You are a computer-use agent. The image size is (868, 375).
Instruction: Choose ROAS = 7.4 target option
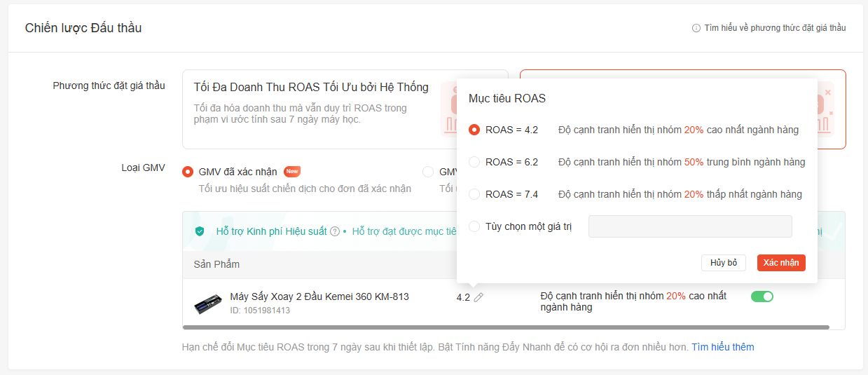tap(474, 194)
